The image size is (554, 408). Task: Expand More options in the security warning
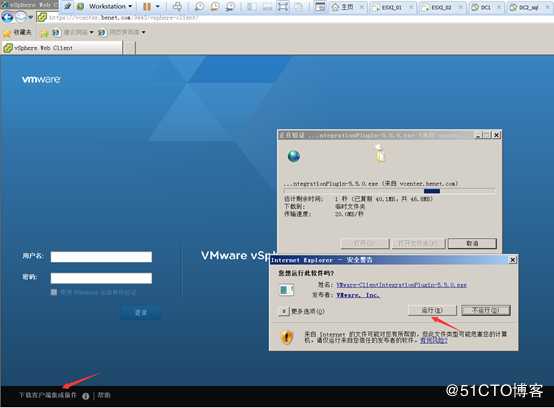coord(283,311)
